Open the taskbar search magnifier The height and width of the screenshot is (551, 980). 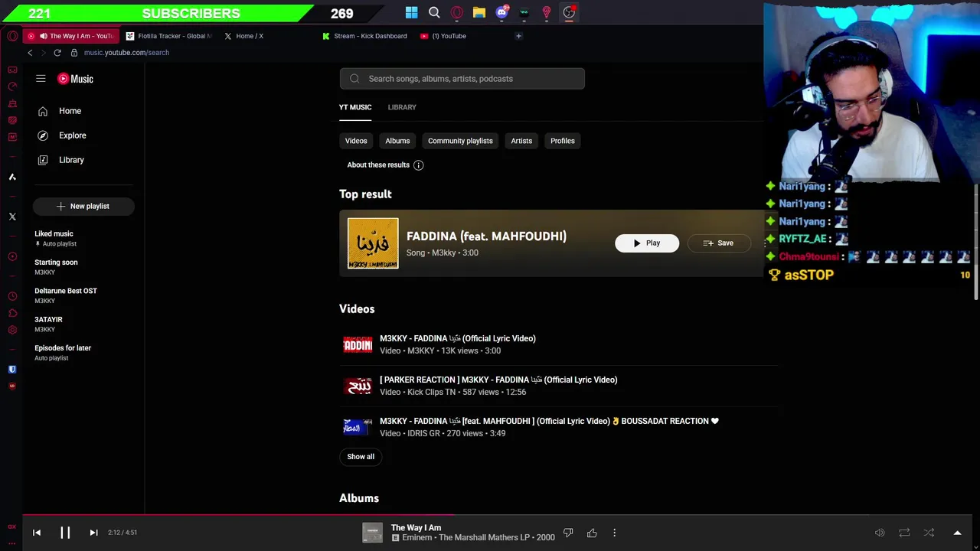tap(434, 12)
